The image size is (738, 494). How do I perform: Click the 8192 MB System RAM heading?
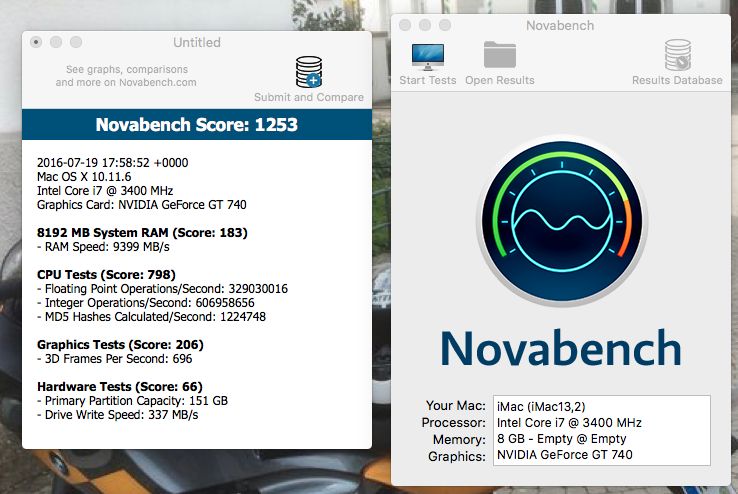tap(142, 233)
